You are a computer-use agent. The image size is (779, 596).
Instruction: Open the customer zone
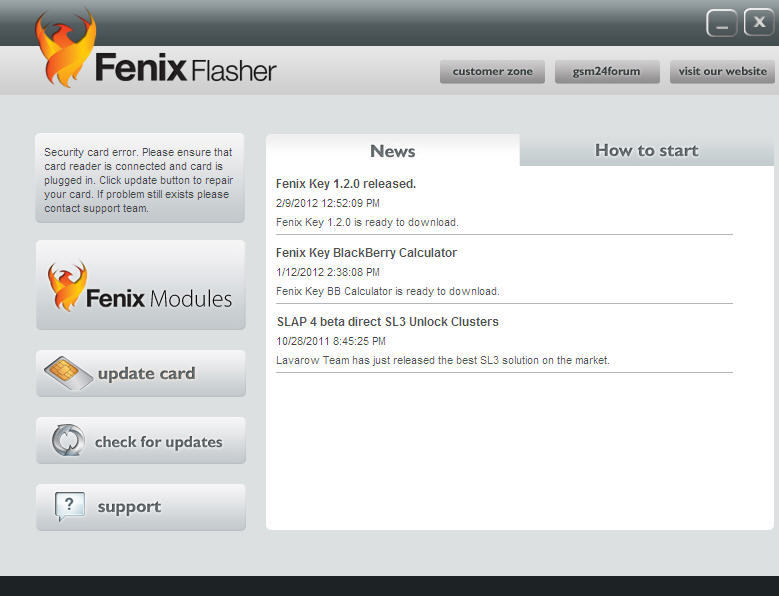click(492, 72)
